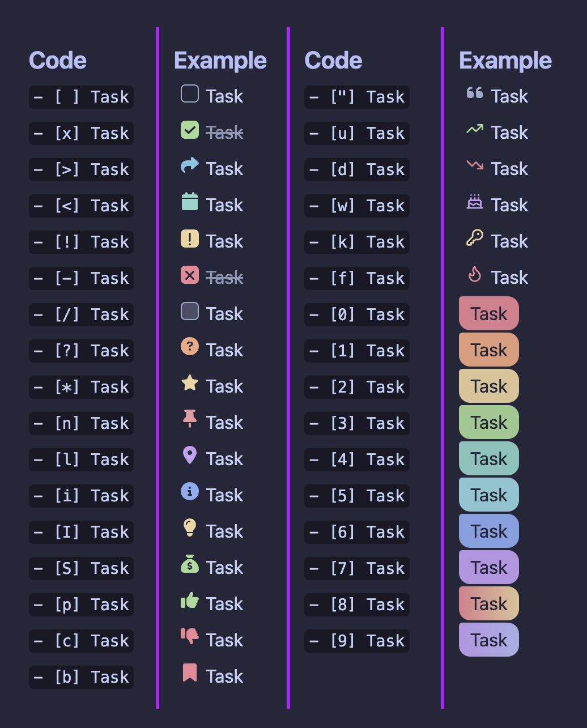Click the blue forwarded arrow icon
The width and height of the screenshot is (587, 728).
coord(190,165)
